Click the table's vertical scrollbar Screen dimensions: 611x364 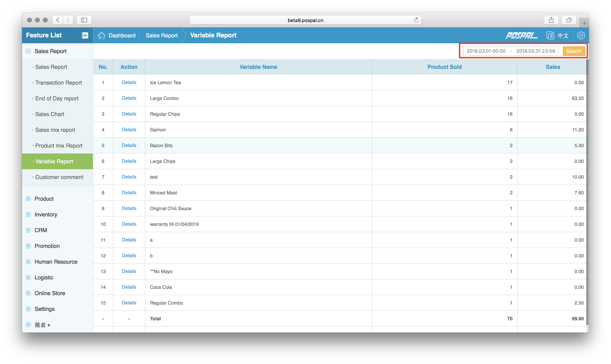point(587,191)
